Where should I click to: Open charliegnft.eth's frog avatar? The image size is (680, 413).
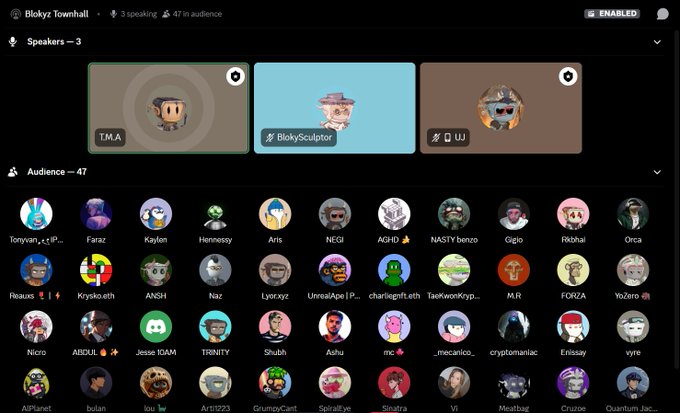[394, 270]
